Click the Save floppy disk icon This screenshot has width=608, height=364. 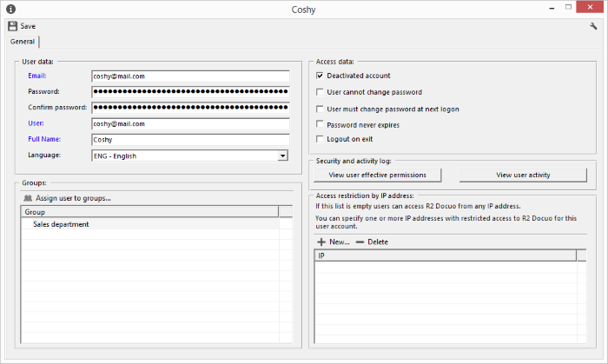tap(13, 26)
